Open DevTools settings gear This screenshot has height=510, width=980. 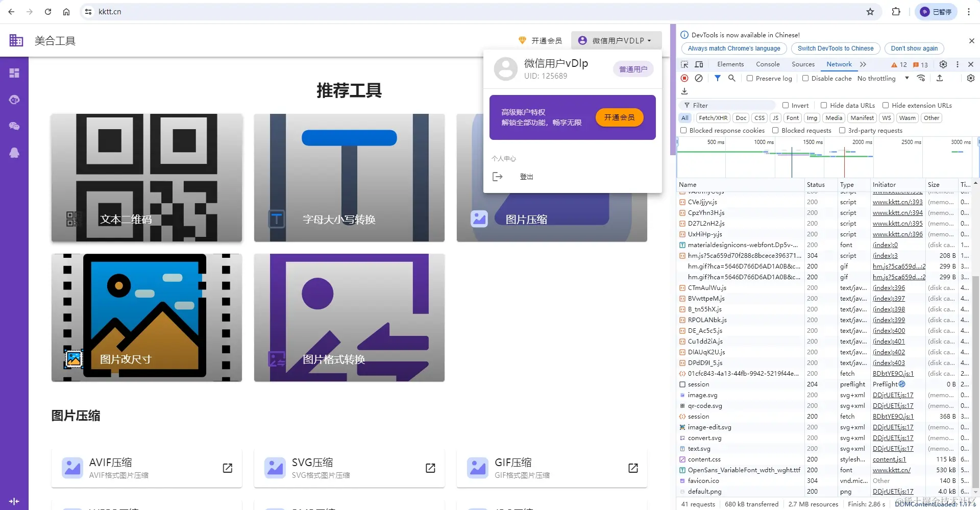[x=943, y=64]
